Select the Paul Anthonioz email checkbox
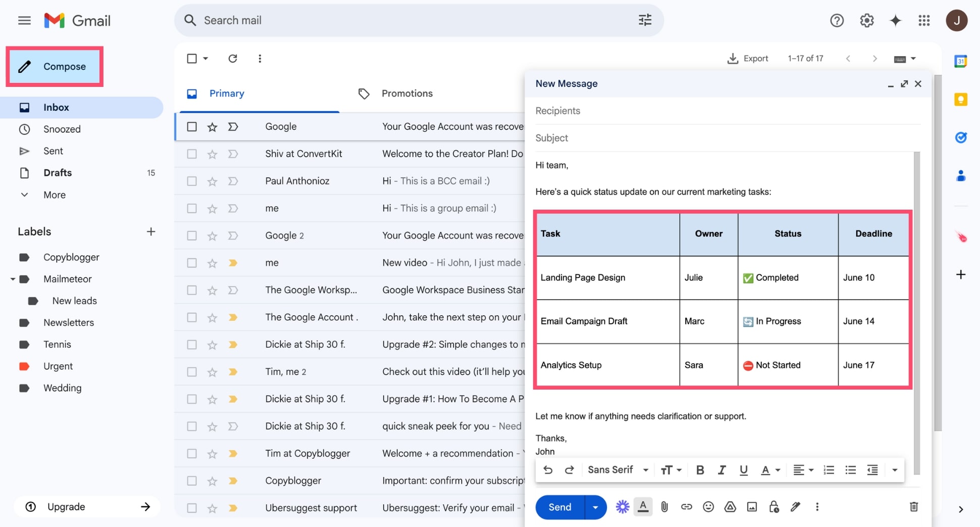 [x=192, y=181]
